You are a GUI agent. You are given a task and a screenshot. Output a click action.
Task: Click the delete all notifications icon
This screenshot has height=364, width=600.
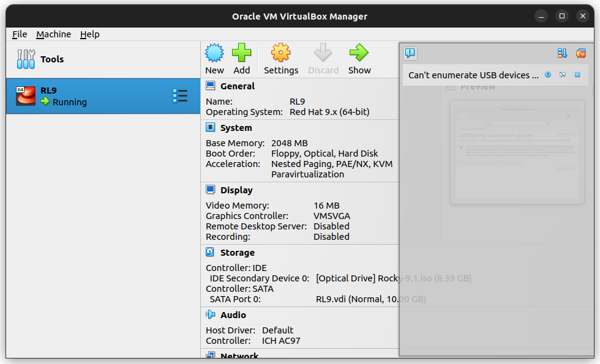pyautogui.click(x=581, y=53)
